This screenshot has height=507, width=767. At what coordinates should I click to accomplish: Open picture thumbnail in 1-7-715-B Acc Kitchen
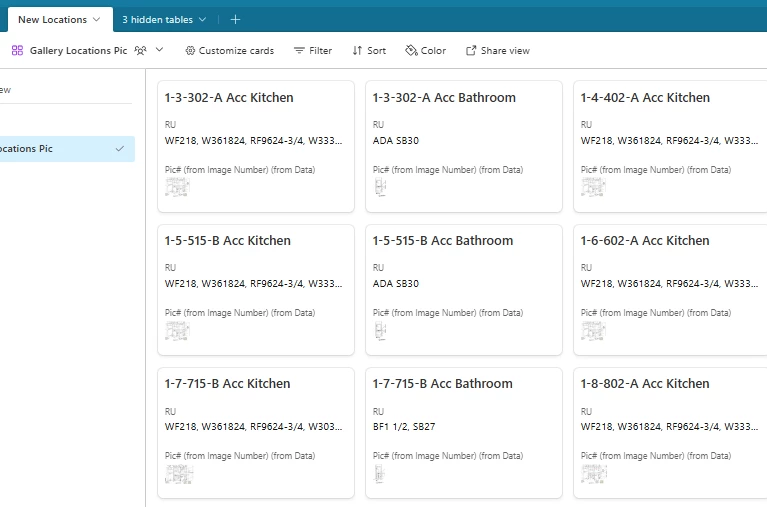click(x=179, y=474)
